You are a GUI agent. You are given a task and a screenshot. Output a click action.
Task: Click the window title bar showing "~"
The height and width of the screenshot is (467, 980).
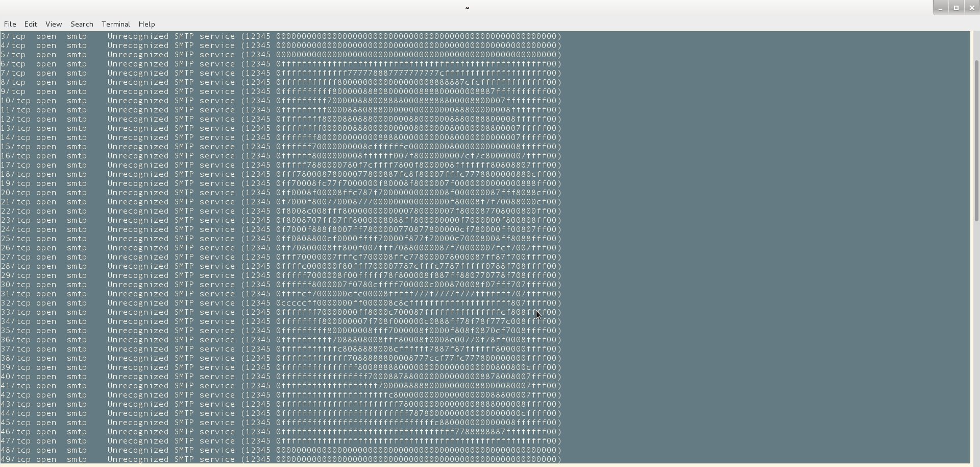(x=467, y=8)
